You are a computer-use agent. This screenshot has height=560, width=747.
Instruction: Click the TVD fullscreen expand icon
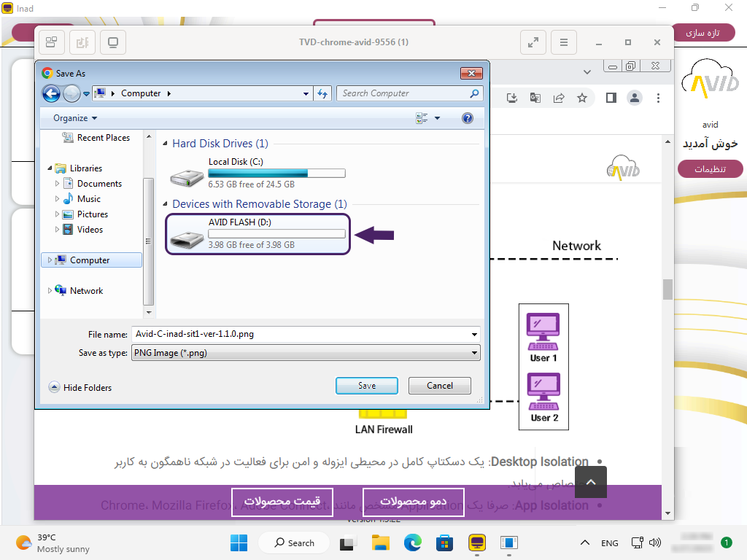click(533, 42)
